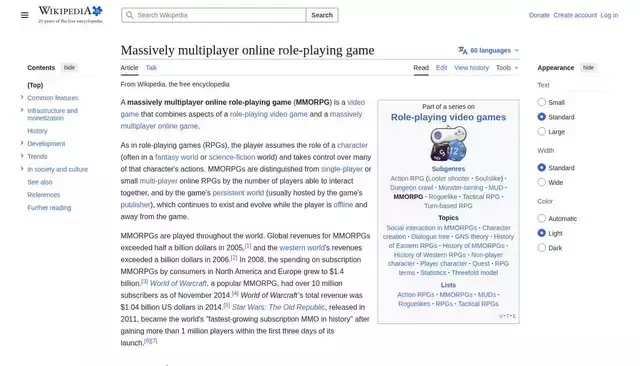Open the western world link
Screen dimensions: 640x366
point(302,248)
